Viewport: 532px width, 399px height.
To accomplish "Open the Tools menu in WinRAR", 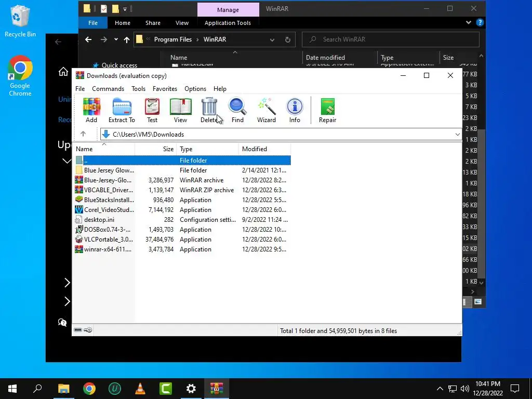I will (138, 88).
